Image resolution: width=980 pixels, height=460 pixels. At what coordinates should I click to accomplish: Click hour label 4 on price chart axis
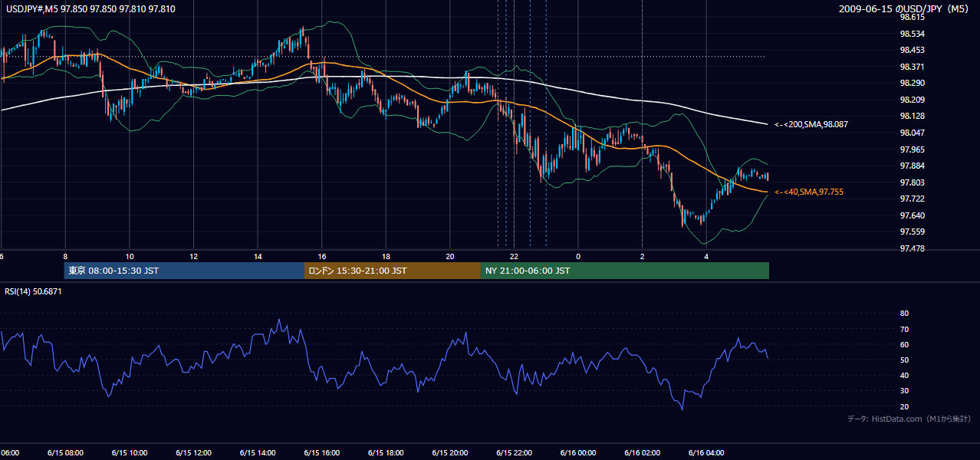706,256
